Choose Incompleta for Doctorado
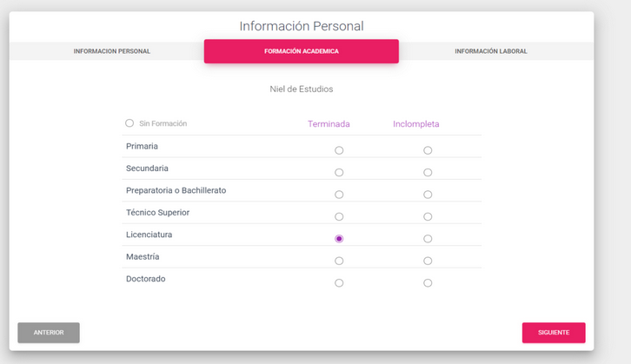The image size is (631, 364). pyautogui.click(x=428, y=283)
